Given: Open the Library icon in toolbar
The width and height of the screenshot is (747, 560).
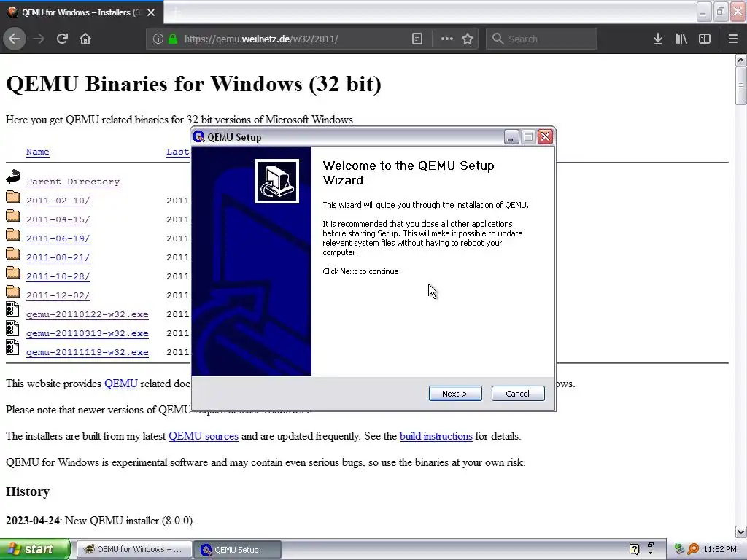Looking at the screenshot, I should (x=681, y=39).
